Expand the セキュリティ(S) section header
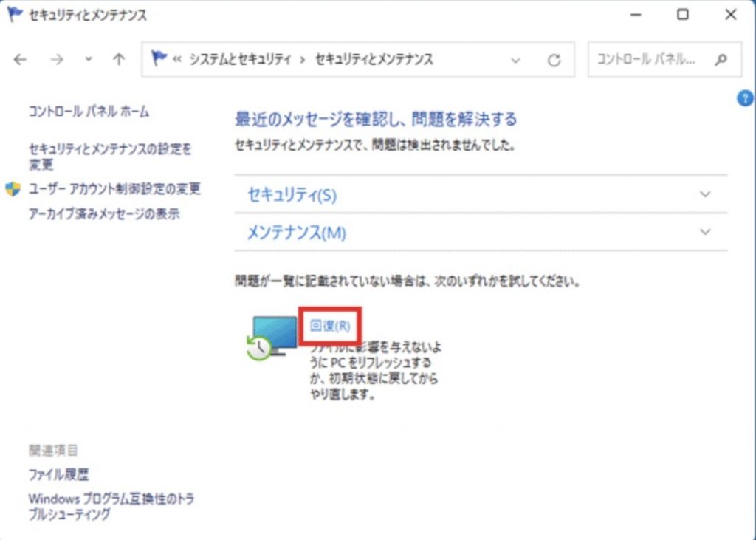This screenshot has height=540, width=756. pos(481,194)
